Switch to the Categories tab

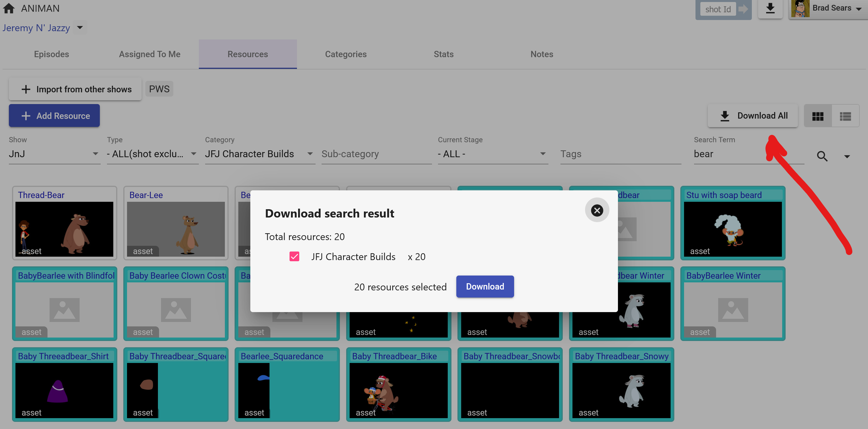345,54
